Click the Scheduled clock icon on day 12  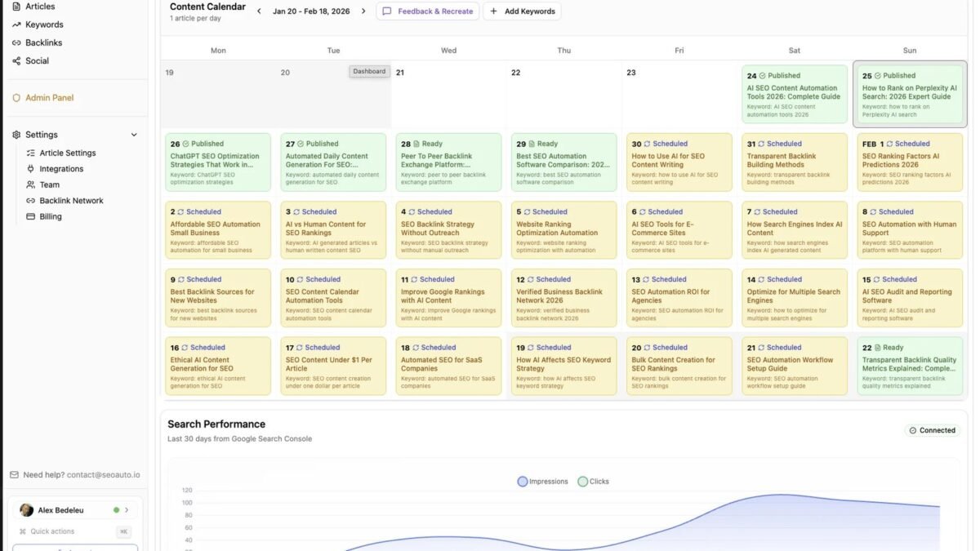[x=531, y=279]
